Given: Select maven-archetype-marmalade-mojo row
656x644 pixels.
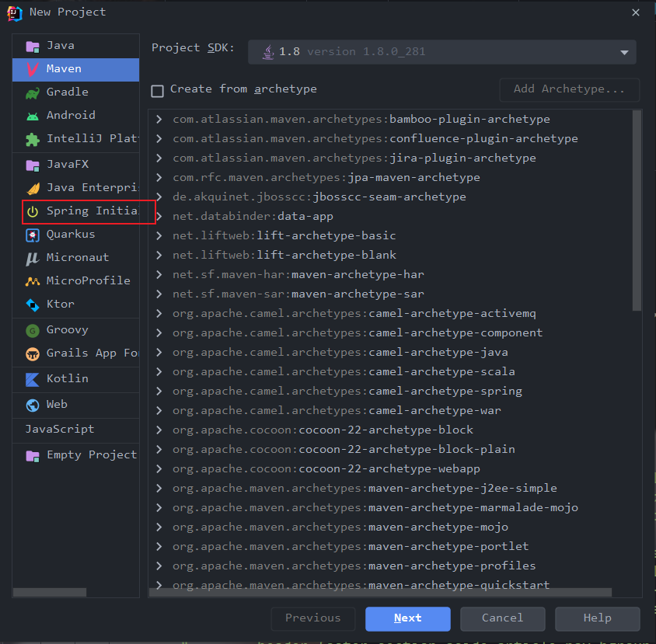Looking at the screenshot, I should pos(391,508).
